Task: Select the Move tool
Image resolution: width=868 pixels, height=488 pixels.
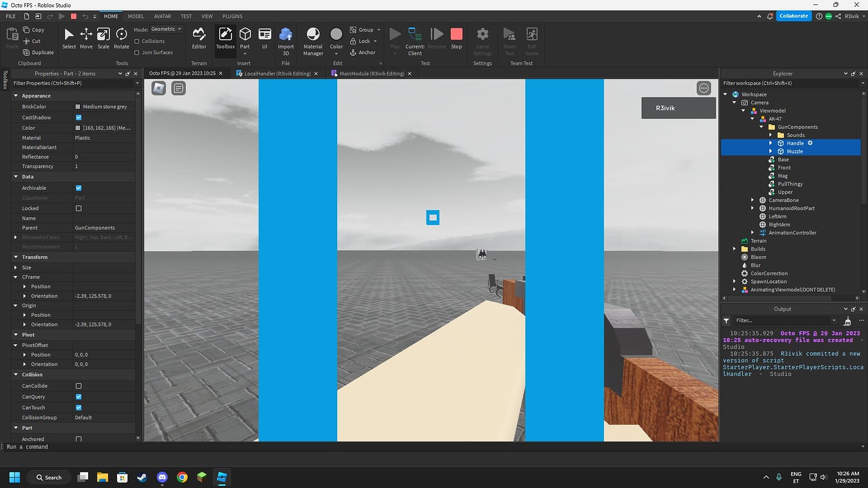Action: 86,38
